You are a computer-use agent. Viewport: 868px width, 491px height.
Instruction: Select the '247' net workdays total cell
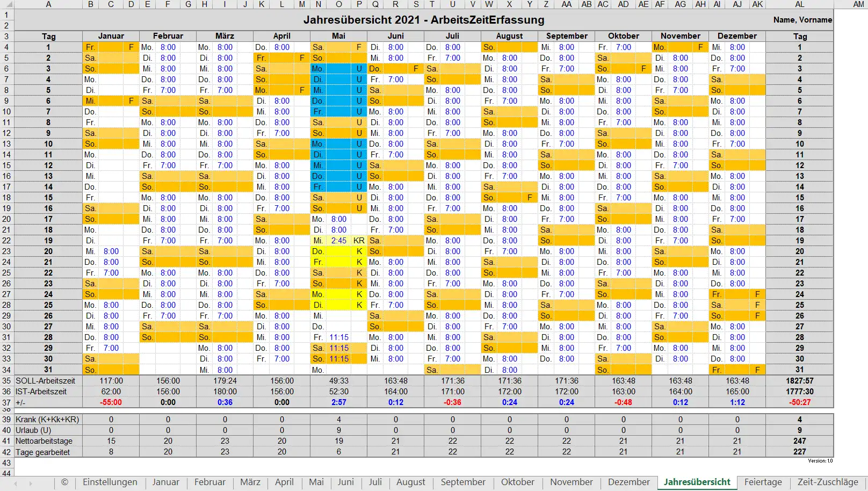click(800, 441)
